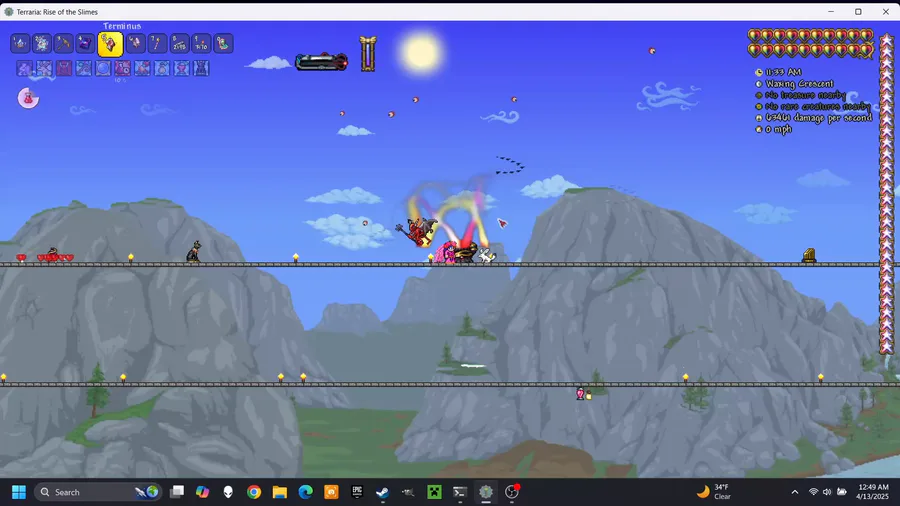Select the pickaxe in hotbar slot 3

click(63, 44)
